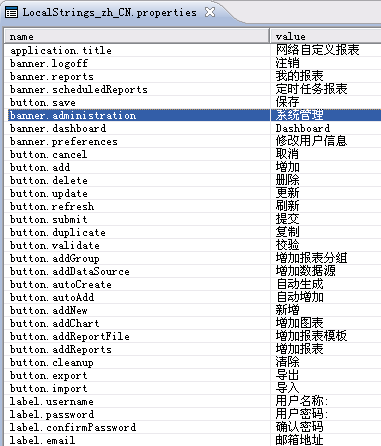Select the banner.dashboard key
Screen dimensions: 381x446
(58, 128)
